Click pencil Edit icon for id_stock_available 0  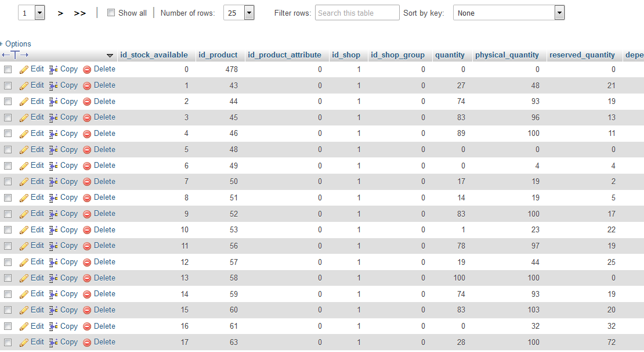tap(24, 70)
